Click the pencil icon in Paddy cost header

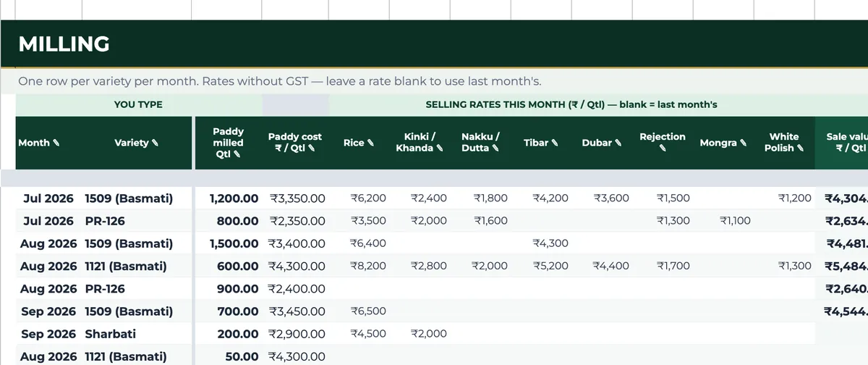pos(312,148)
